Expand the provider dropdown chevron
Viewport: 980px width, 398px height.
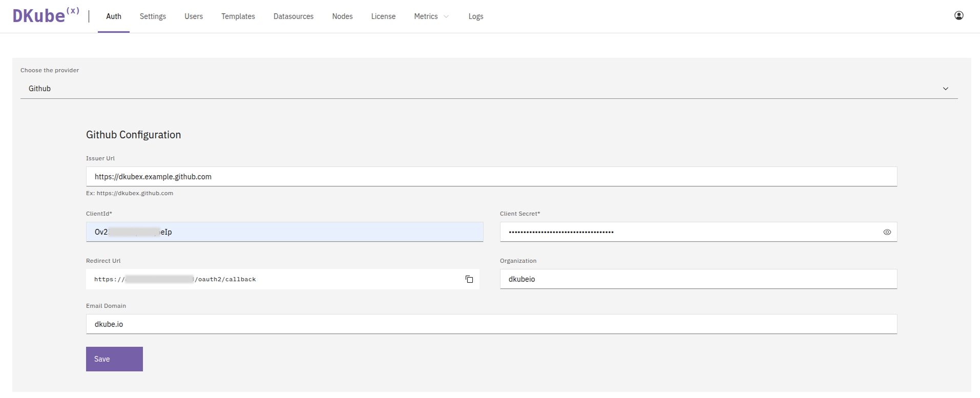pyautogui.click(x=945, y=89)
